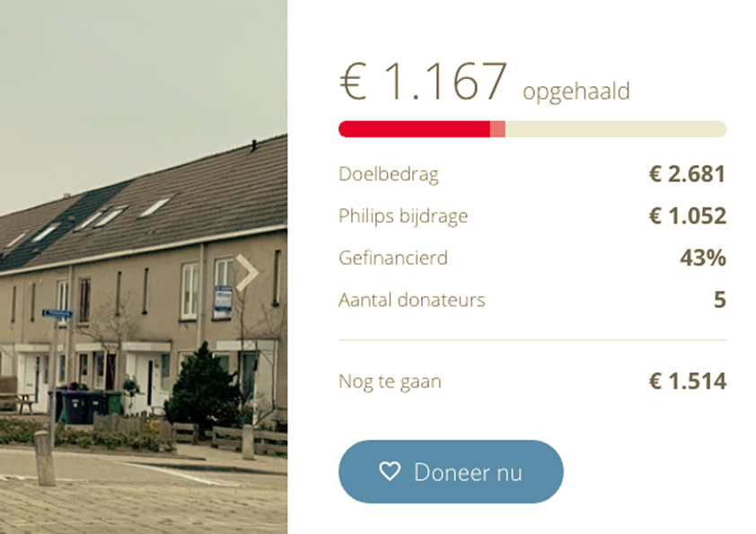This screenshot has height=534, width=756.
Task: Click the light pink progress bar segment
Action: (497, 129)
